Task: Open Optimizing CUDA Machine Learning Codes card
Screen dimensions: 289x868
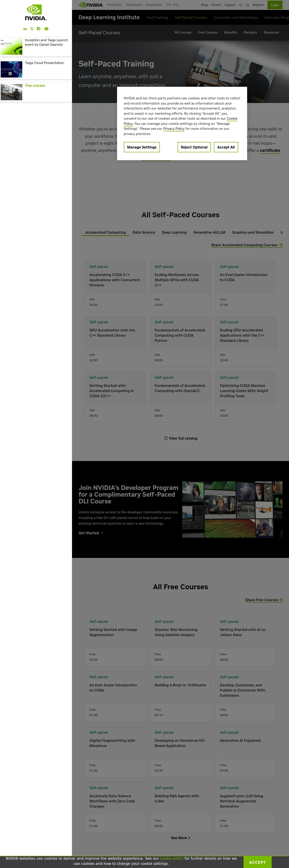Action: coord(246,397)
